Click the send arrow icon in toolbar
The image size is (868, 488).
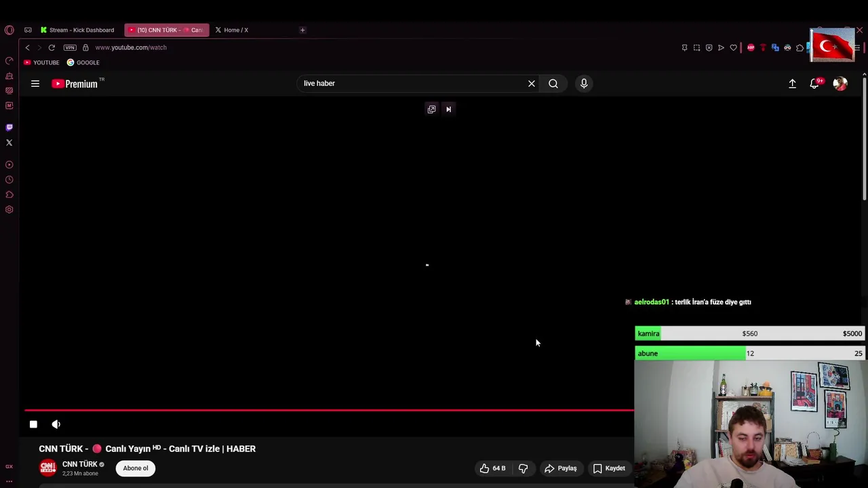(x=721, y=47)
